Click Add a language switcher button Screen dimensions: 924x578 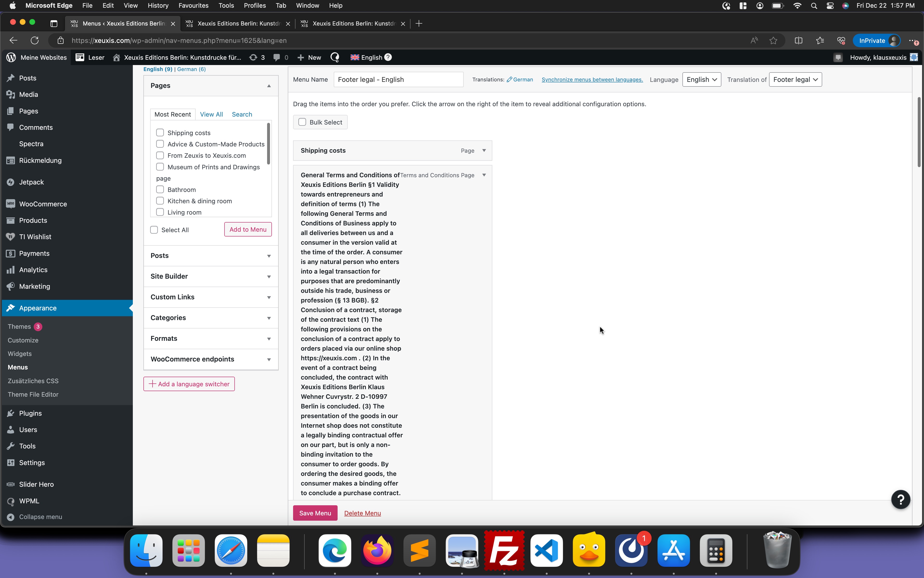coord(189,384)
